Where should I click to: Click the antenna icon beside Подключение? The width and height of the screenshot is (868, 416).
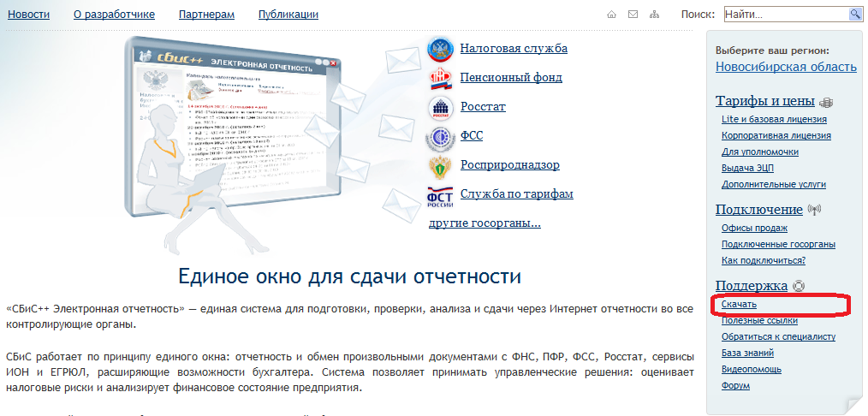pos(814,210)
